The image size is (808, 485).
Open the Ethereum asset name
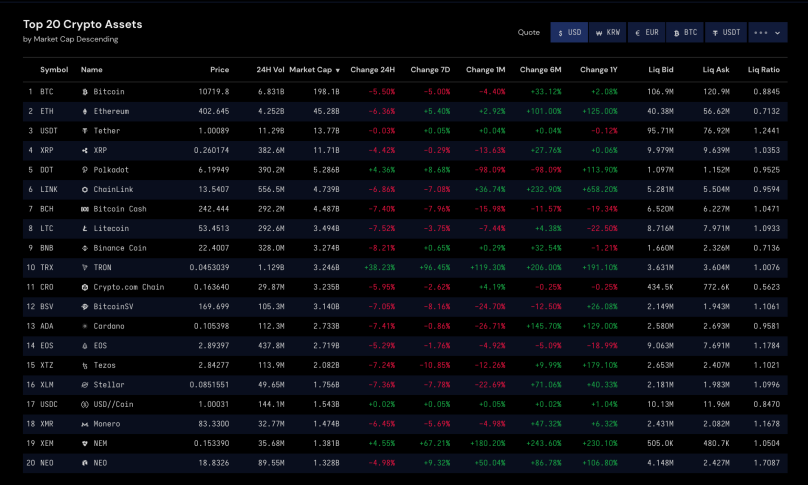pos(111,111)
